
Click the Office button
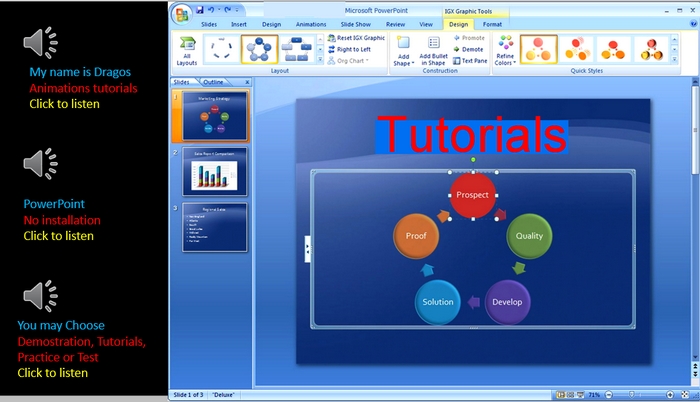pos(181,13)
